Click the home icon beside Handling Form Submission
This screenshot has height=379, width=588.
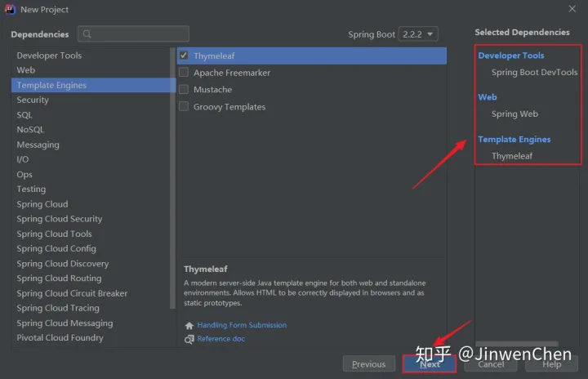tap(189, 325)
